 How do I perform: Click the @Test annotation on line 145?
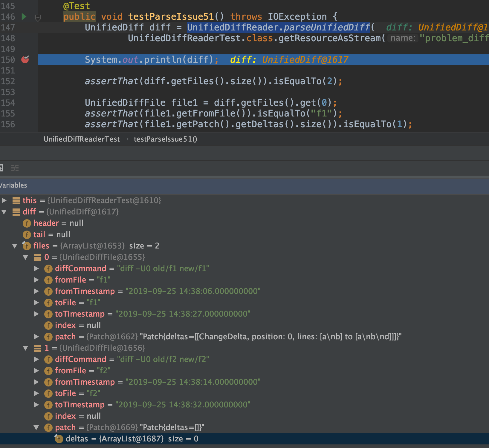[x=77, y=6]
